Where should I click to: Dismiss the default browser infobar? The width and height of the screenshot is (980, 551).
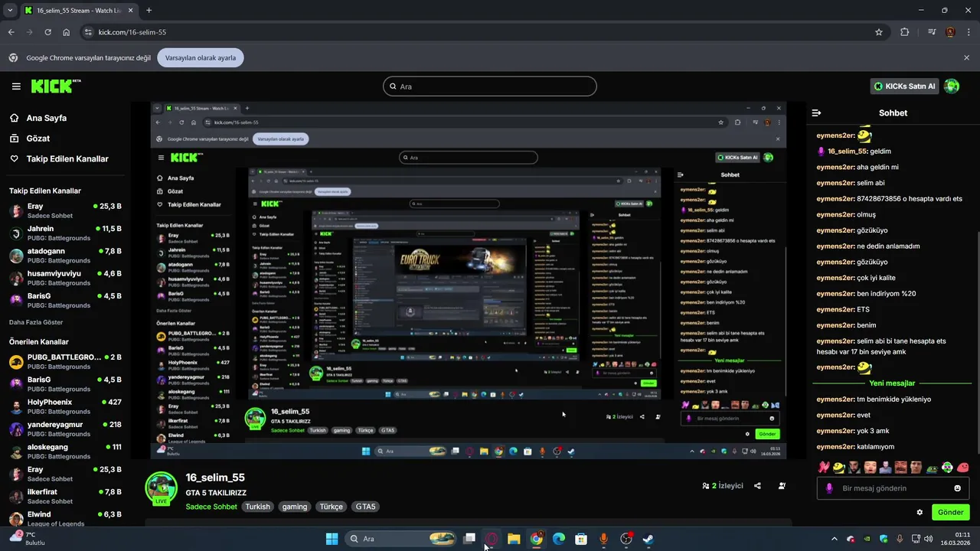966,57
